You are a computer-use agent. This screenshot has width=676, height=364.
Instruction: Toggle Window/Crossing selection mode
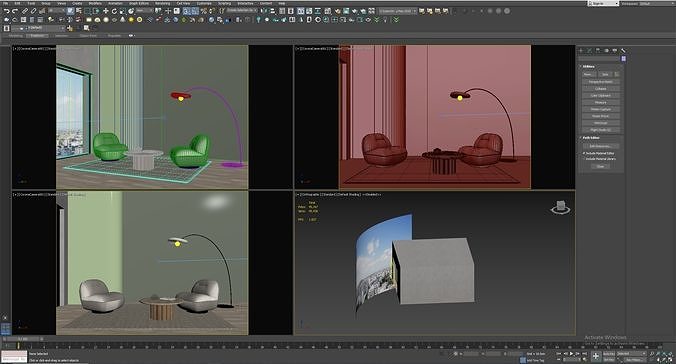point(97,11)
